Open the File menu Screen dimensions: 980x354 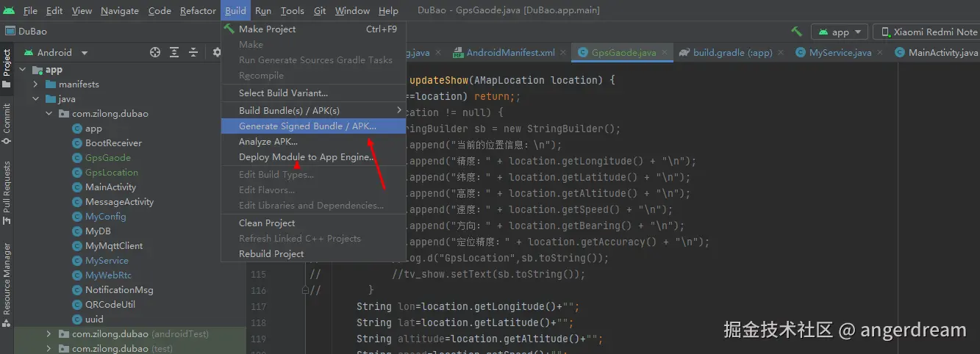click(30, 10)
